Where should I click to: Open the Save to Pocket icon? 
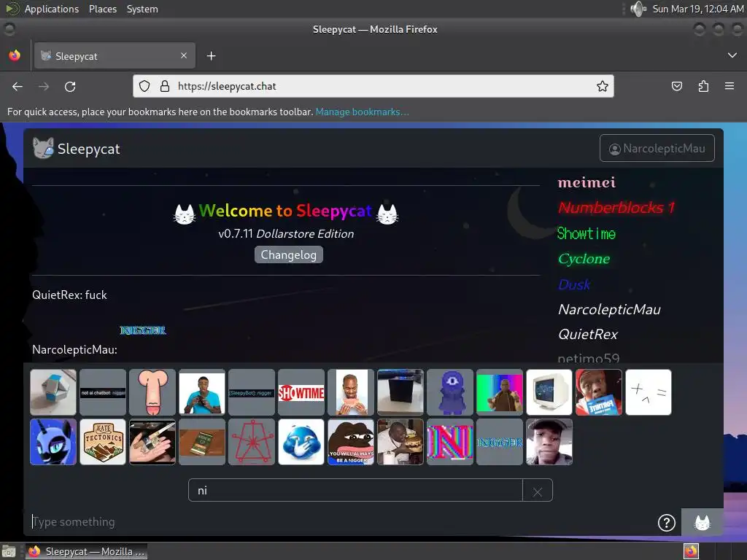click(676, 86)
